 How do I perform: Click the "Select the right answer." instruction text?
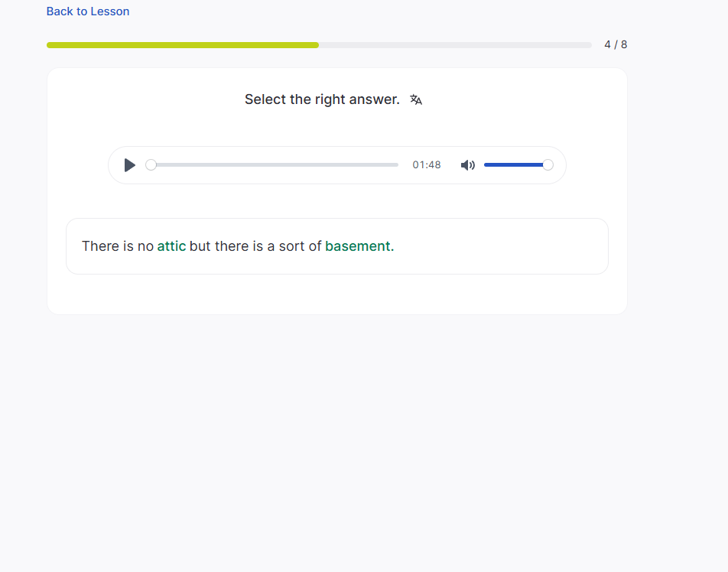click(322, 99)
